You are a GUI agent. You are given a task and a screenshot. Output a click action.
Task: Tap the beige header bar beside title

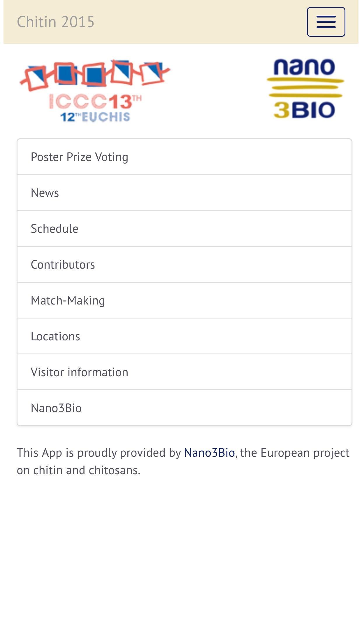click(201, 22)
